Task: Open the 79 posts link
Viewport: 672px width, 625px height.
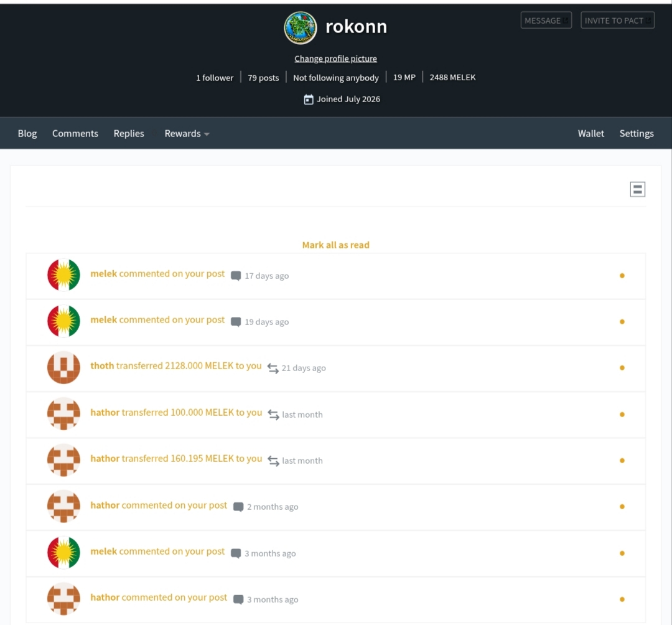Action: click(x=263, y=78)
